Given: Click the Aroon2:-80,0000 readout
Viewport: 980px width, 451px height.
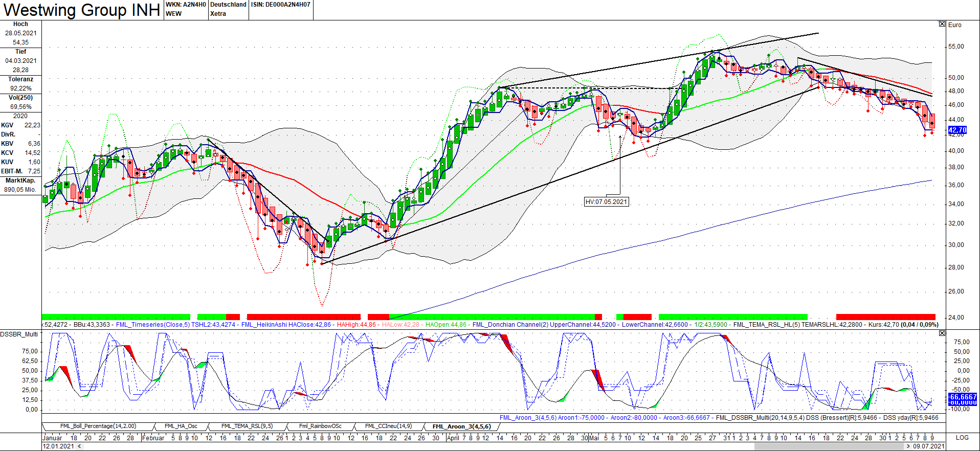Looking at the screenshot, I should (x=634, y=418).
